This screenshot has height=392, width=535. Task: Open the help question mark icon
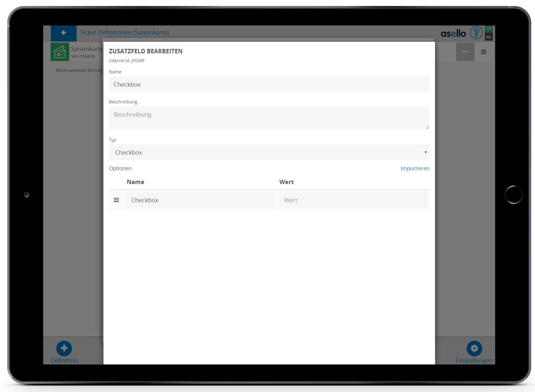click(476, 33)
